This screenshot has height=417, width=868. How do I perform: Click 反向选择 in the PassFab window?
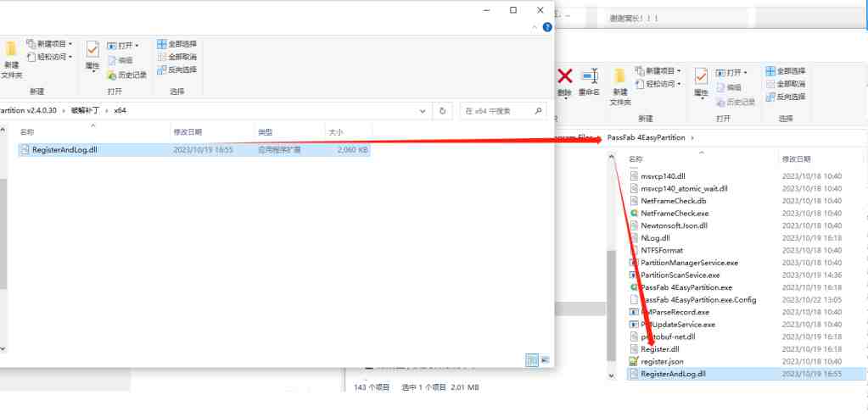(x=786, y=97)
